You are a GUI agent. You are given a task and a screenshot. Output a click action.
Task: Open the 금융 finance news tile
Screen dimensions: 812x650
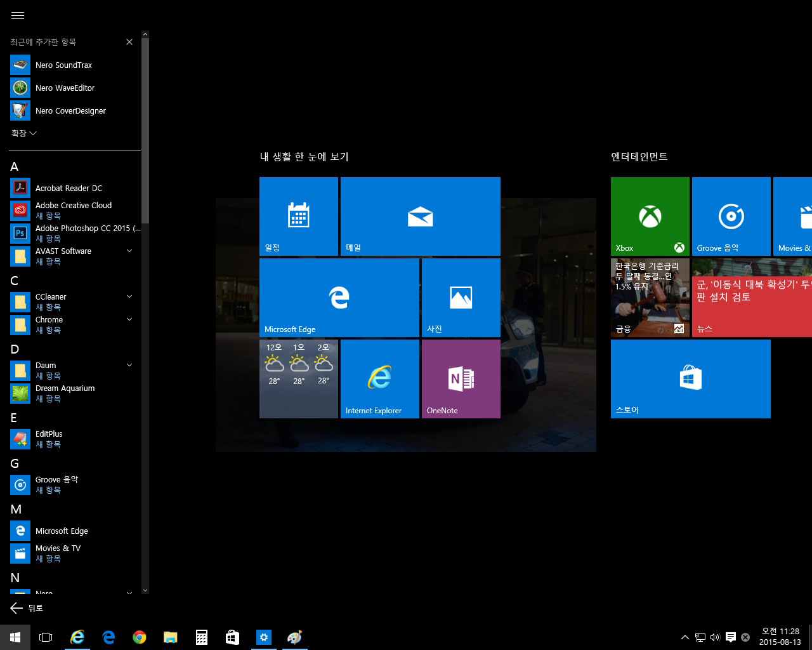pos(650,298)
